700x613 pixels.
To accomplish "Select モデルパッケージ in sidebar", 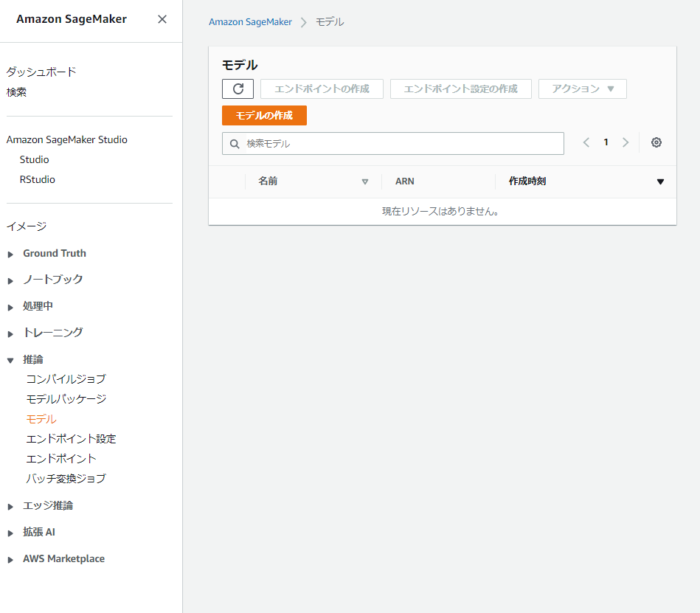I will tap(66, 399).
